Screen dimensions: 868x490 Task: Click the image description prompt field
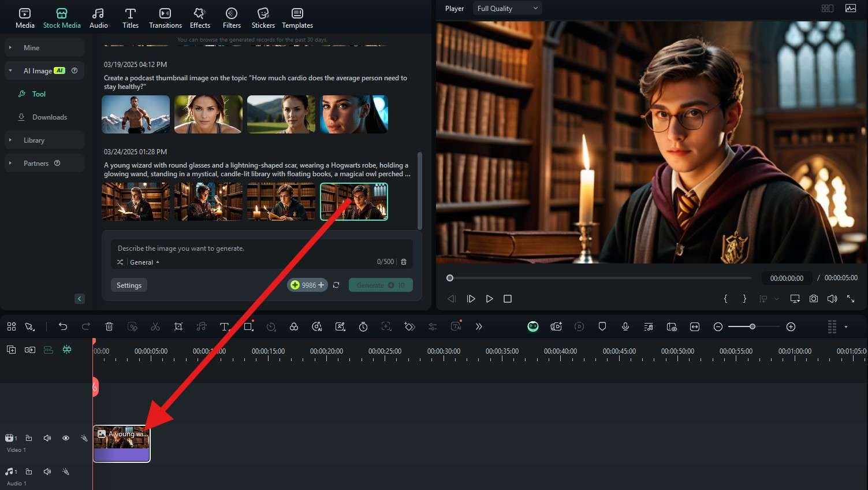pyautogui.click(x=262, y=248)
